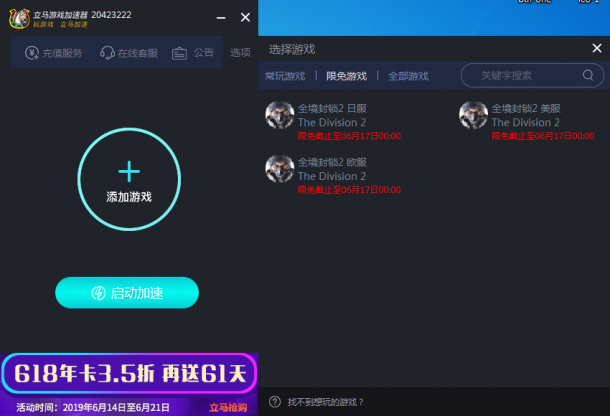The image size is (610, 416).
Task: Click 欧服 red deadline 限免截止至06月17日
Action: tap(349, 190)
